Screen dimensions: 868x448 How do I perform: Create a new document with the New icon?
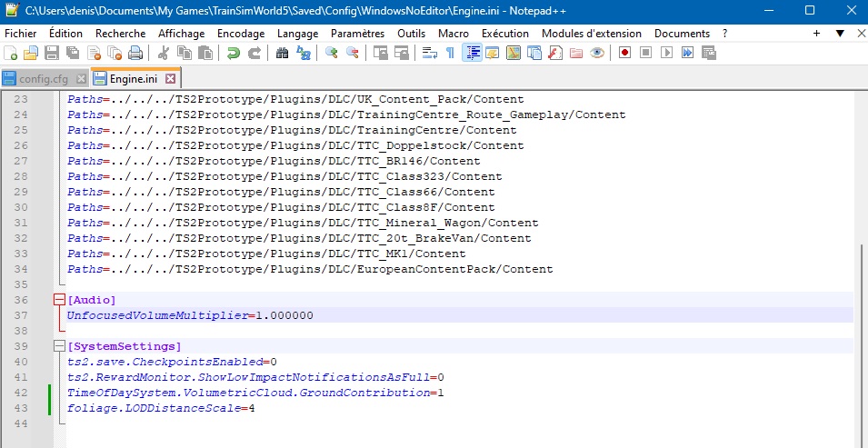(11, 54)
